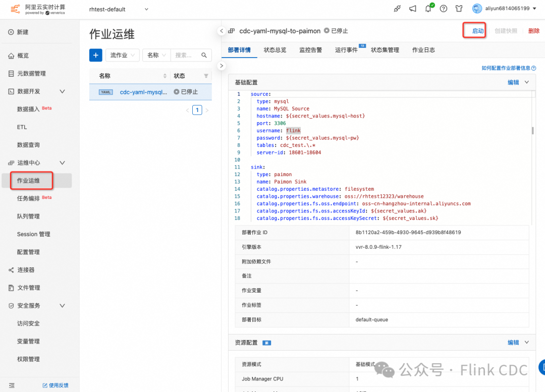The height and width of the screenshot is (392, 545).
Task: Open the 使用反馈 link
Action: [56, 385]
